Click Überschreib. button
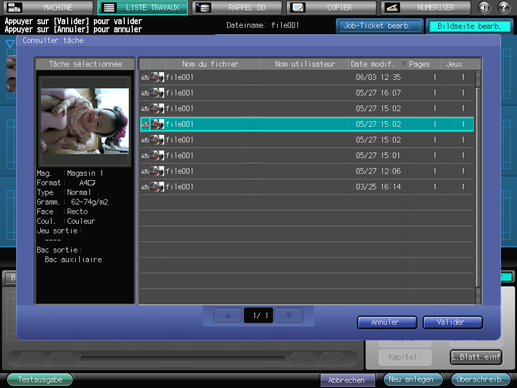 (480, 379)
